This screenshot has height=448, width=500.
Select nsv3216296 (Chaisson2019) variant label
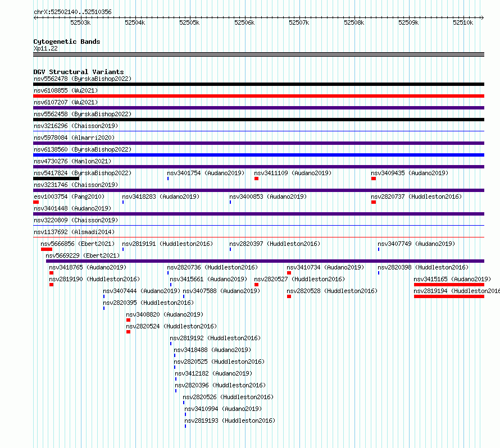(76, 126)
